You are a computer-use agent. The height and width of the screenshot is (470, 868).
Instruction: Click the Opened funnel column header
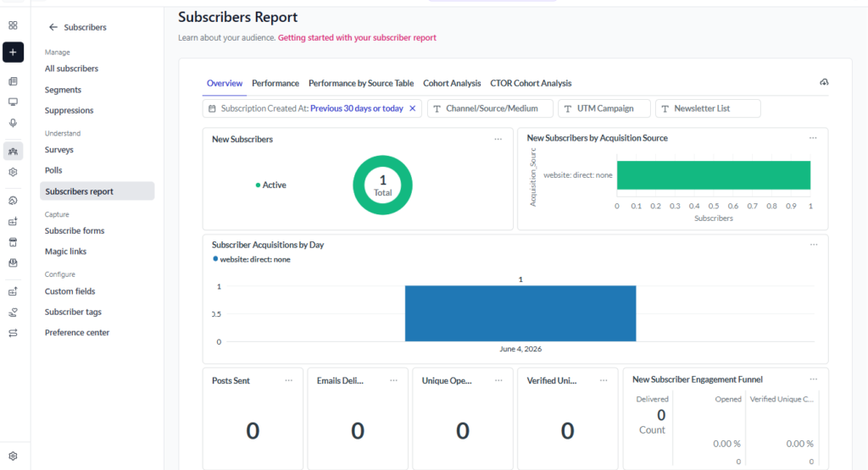pyautogui.click(x=728, y=399)
